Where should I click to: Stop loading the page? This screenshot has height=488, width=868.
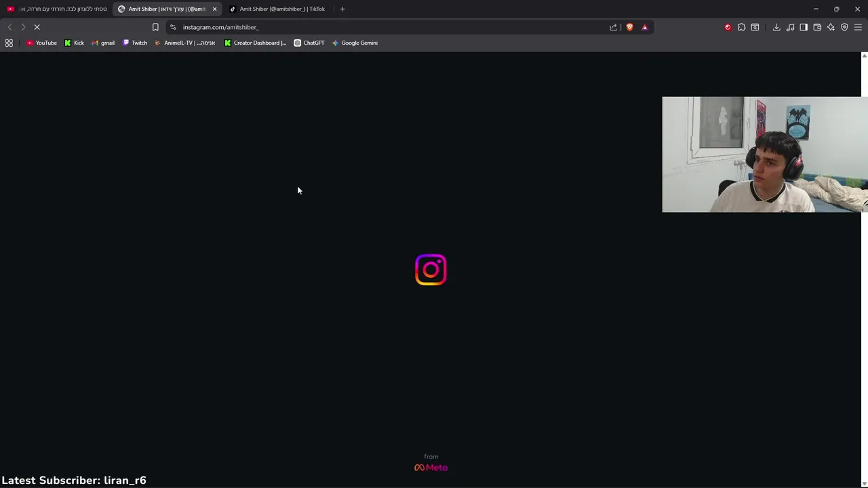(x=37, y=27)
